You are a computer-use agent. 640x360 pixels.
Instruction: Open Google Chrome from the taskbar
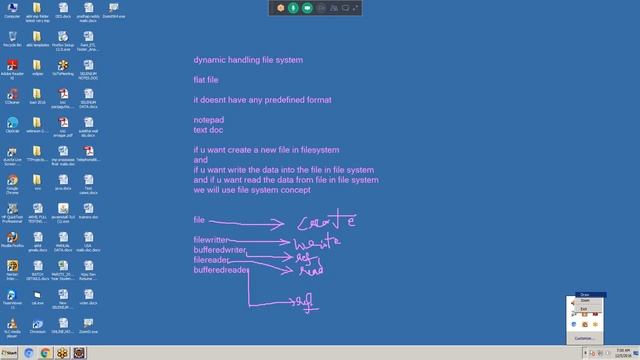(x=45, y=353)
